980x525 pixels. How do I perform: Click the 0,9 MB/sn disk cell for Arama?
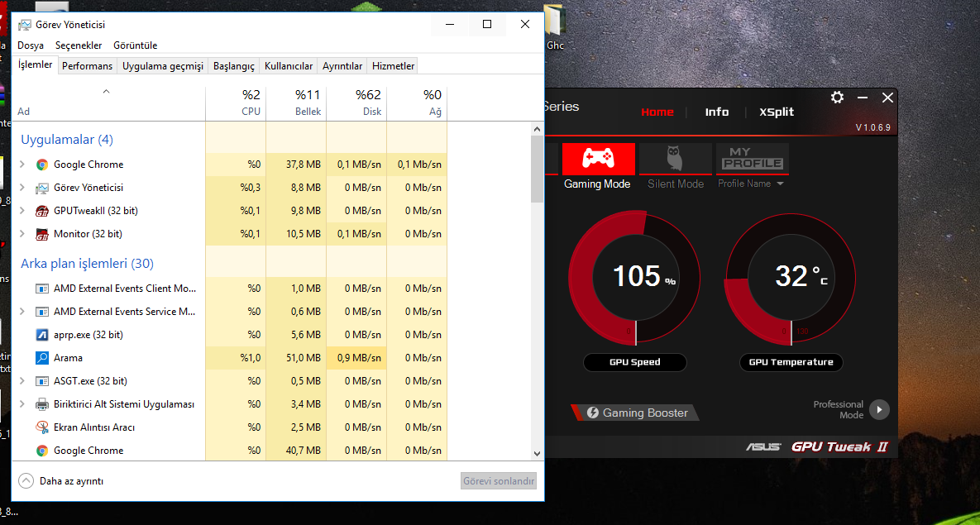pyautogui.click(x=356, y=357)
